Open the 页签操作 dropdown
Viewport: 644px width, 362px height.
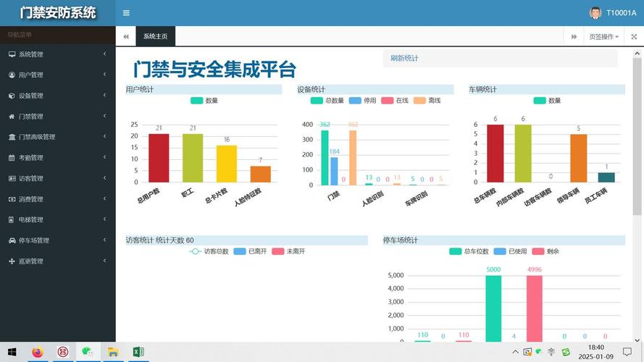pos(603,36)
